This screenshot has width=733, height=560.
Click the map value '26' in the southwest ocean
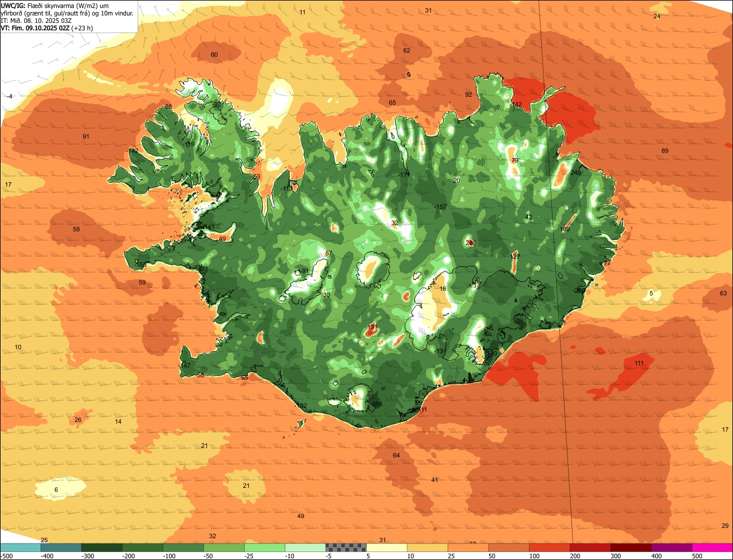pyautogui.click(x=78, y=420)
